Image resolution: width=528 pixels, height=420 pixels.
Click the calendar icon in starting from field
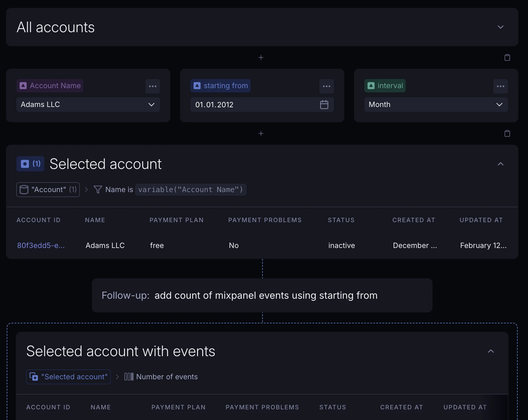tap(324, 105)
